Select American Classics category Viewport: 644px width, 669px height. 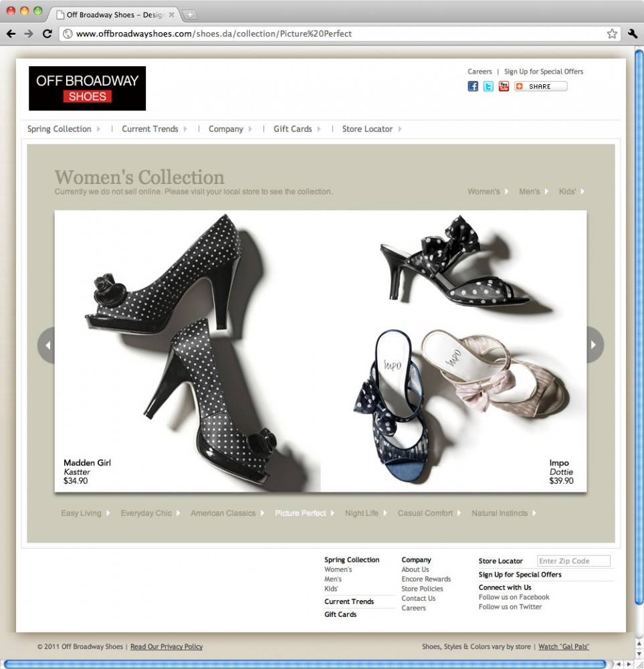223,513
